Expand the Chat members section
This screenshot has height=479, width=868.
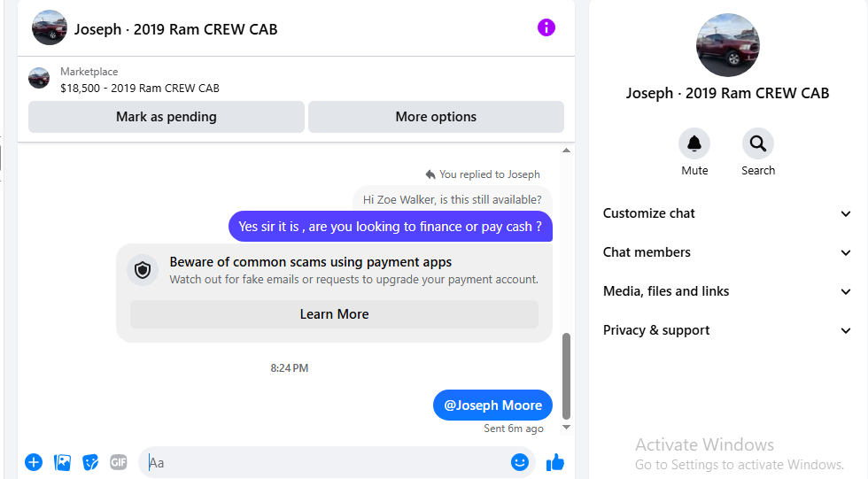click(x=727, y=252)
